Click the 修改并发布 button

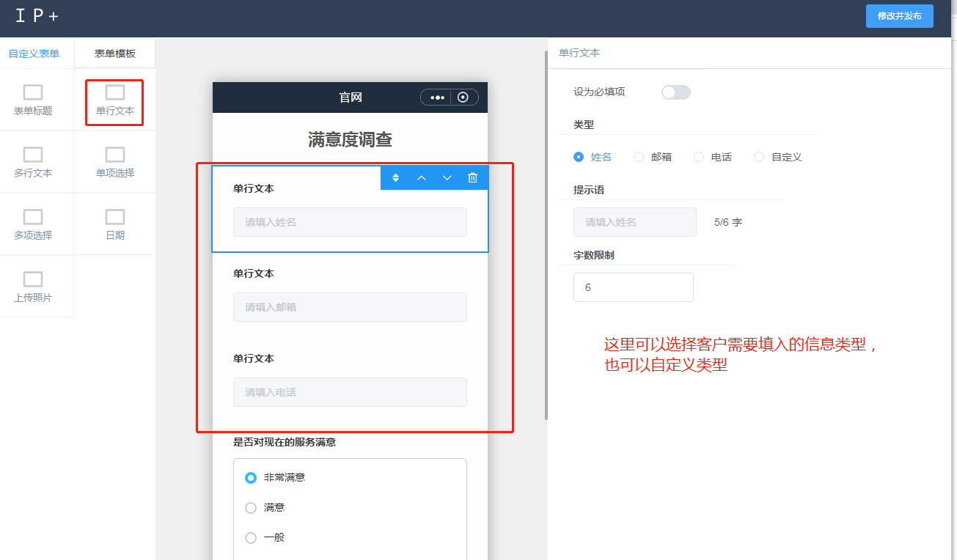click(899, 16)
